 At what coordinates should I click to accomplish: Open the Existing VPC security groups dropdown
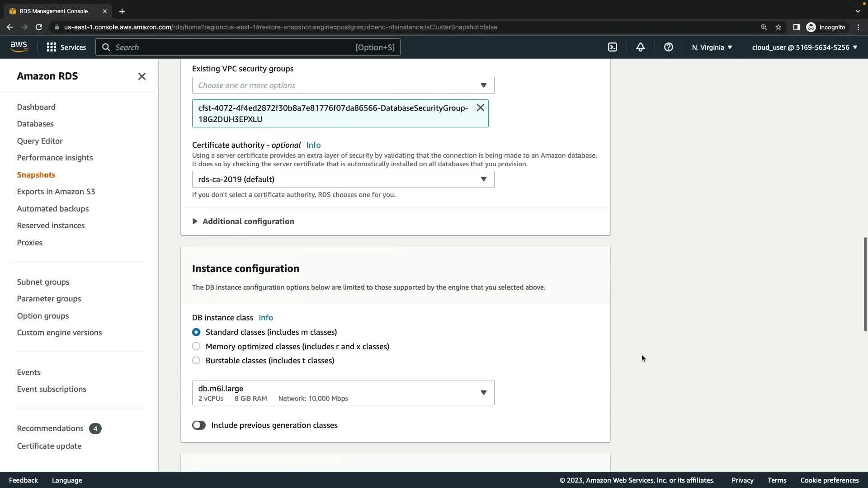point(343,85)
